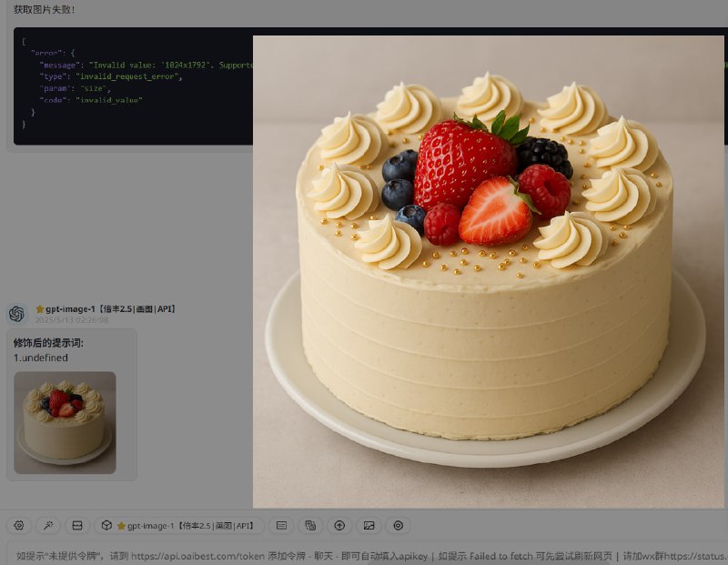Click the theme switcher icon in the toolbar
The image size is (728, 565).
77,526
